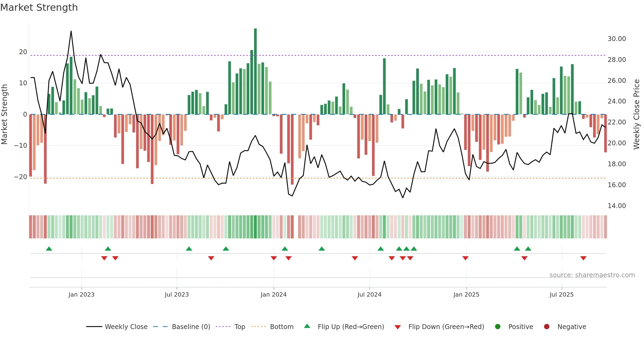Click the first Flip Up triangle before Jan 2023
The width and height of the screenshot is (644, 362).
pos(49,249)
